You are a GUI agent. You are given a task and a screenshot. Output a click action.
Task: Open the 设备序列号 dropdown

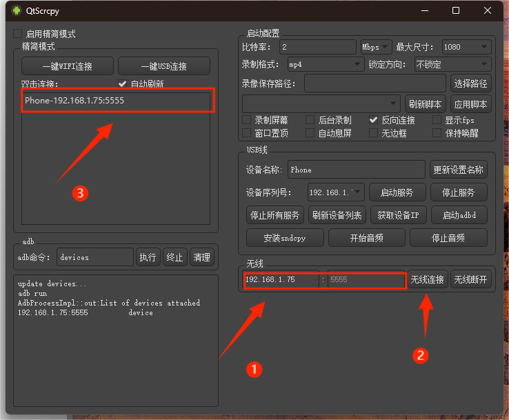[x=335, y=192]
